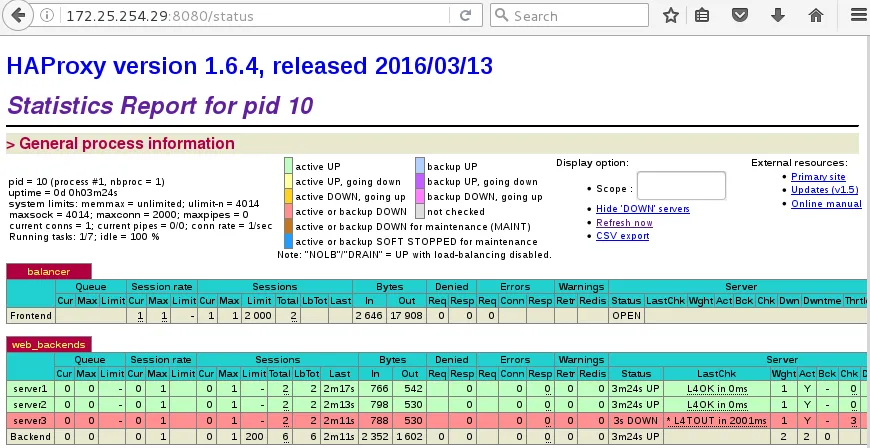Click the MAINT brown legend swatch
870x448 pixels.
click(288, 226)
